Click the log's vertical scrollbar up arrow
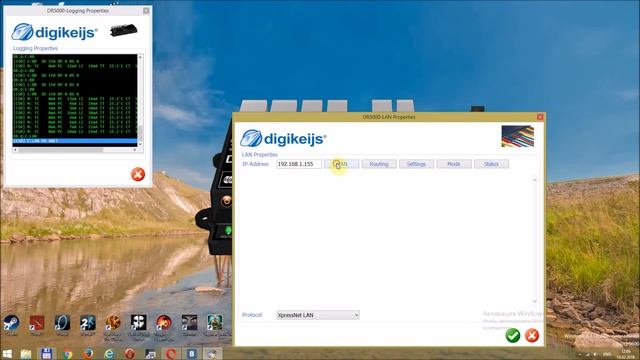The width and height of the screenshot is (640, 360). [140, 57]
